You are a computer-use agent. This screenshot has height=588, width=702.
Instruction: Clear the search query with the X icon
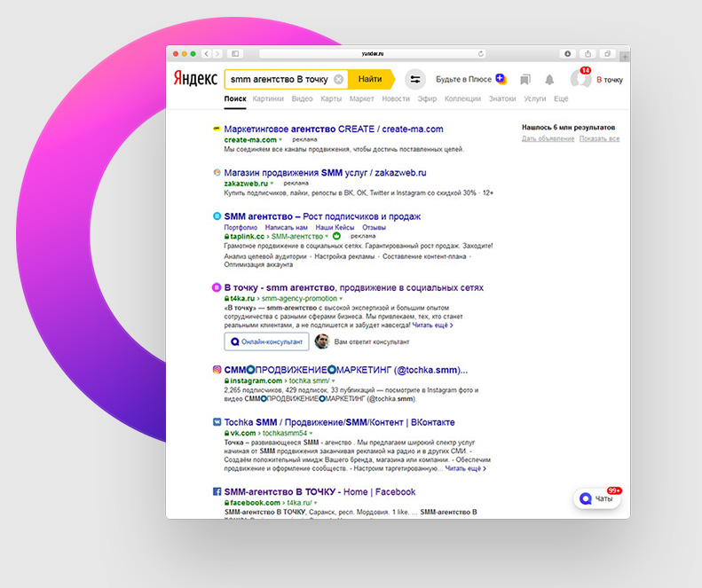tap(339, 79)
